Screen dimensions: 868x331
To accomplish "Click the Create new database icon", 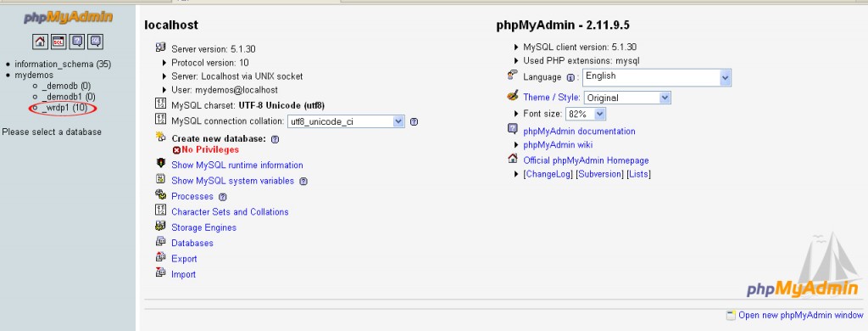I will pyautogui.click(x=160, y=137).
